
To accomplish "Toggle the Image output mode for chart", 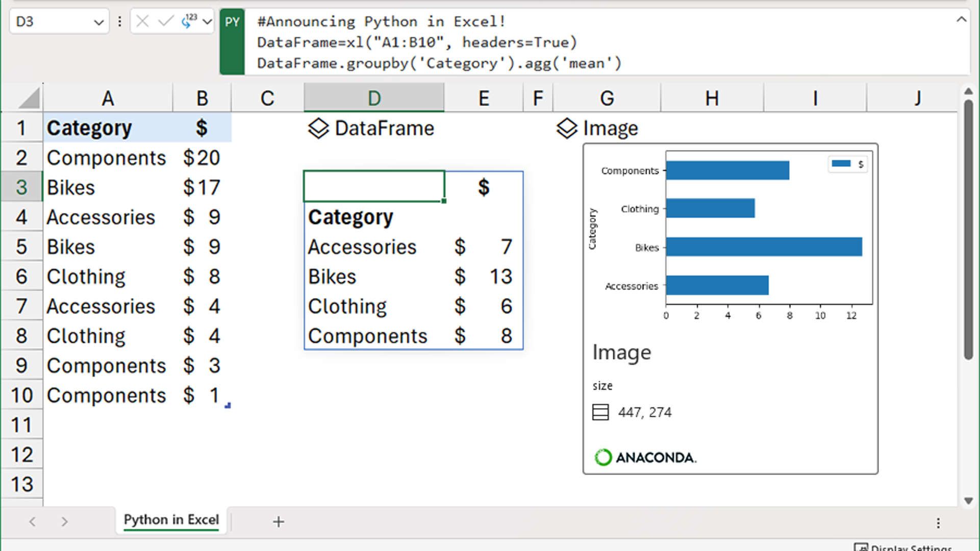I will (566, 128).
